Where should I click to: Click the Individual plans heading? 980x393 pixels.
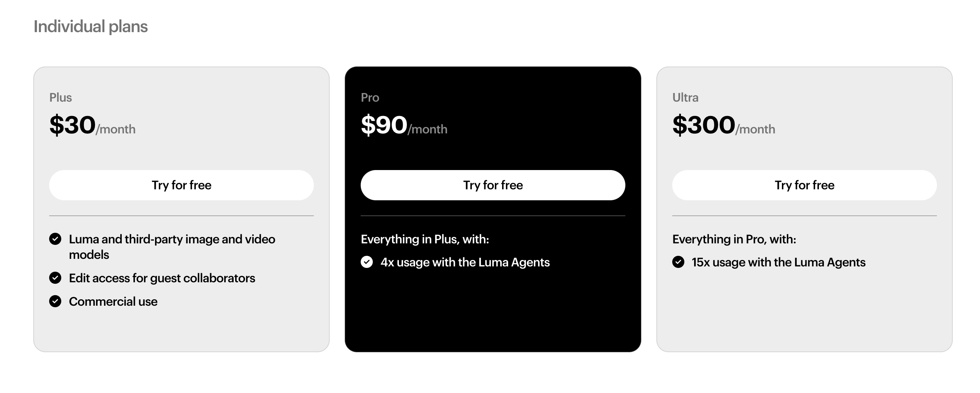90,26
